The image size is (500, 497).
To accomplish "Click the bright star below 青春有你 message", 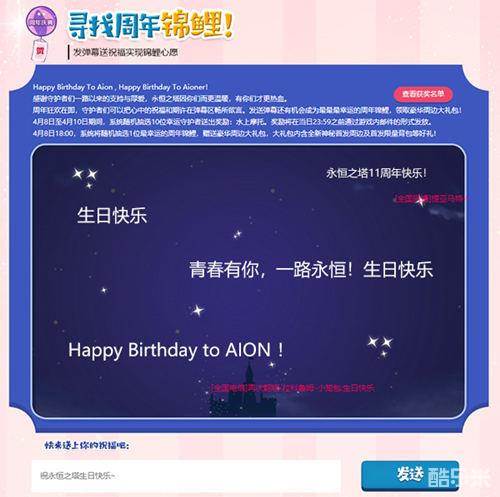I will click(x=197, y=310).
